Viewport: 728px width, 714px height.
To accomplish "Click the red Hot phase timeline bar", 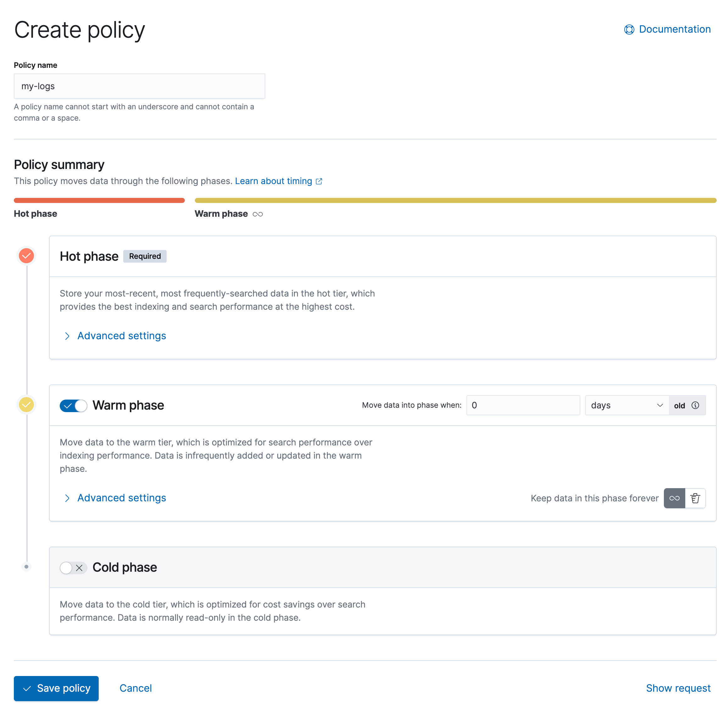I will 99,200.
